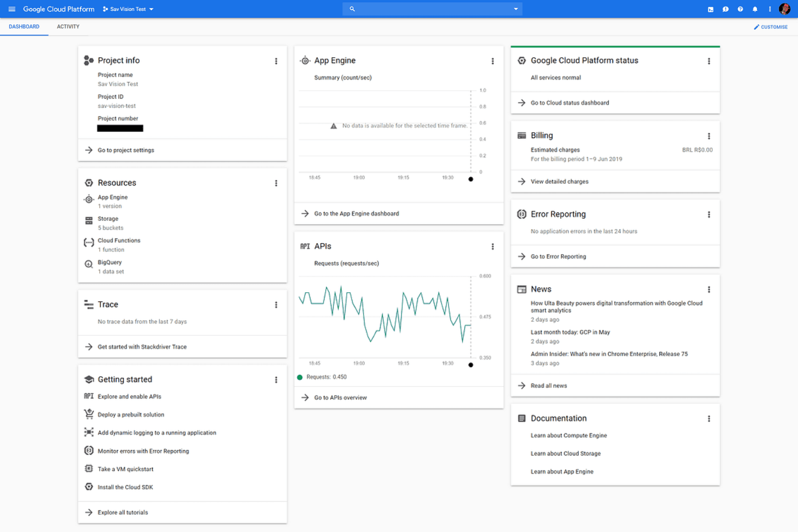Screen dimensions: 798x532
Task: Click the App Engine icon in Resources
Action: [x=89, y=199]
